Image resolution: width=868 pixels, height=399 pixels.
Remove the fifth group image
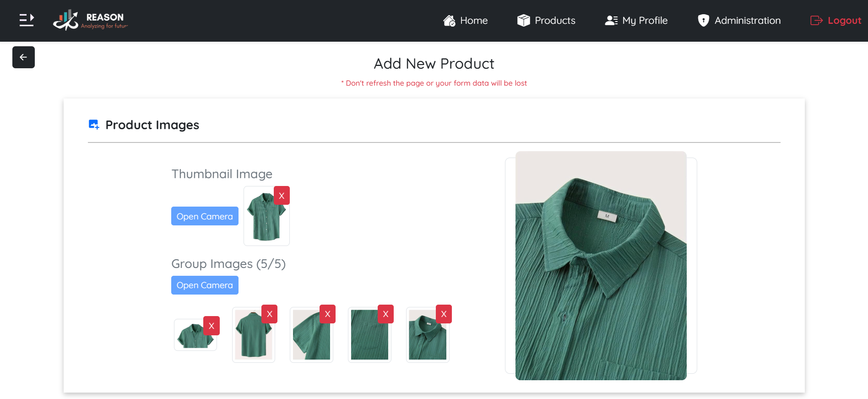[x=444, y=314]
